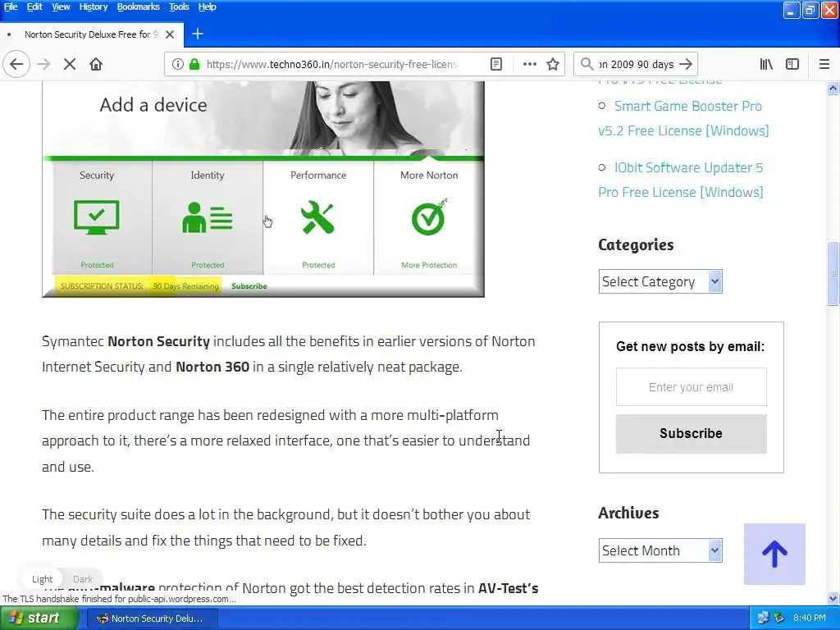Open the Windows start menu
This screenshot has width=840, height=630.
tap(39, 619)
